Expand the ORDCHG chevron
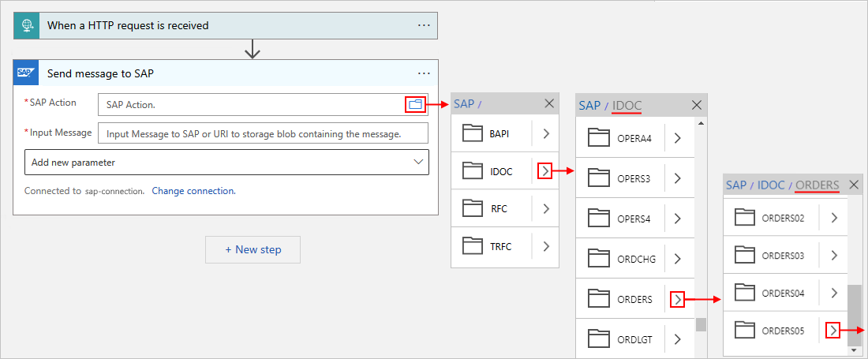Image resolution: width=868 pixels, height=359 pixels. pyautogui.click(x=677, y=258)
